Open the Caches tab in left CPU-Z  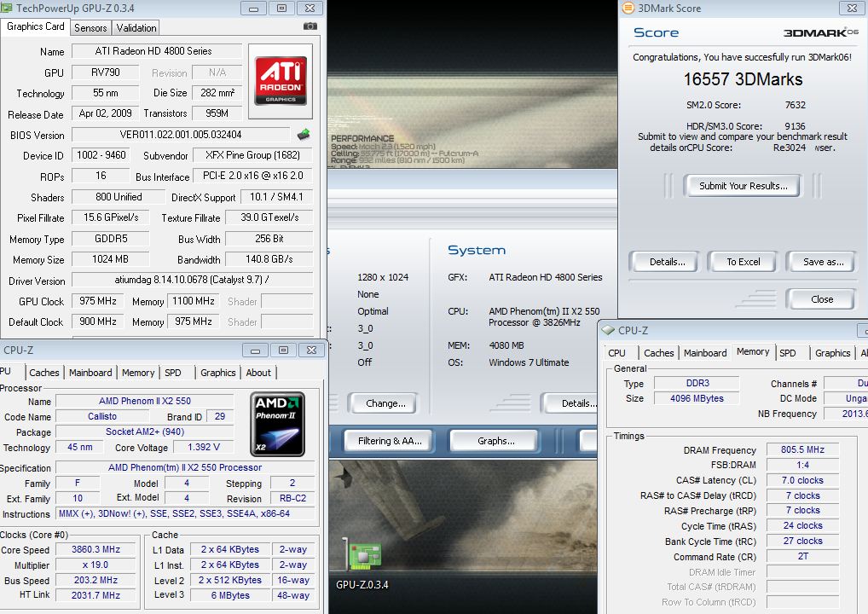click(44, 373)
